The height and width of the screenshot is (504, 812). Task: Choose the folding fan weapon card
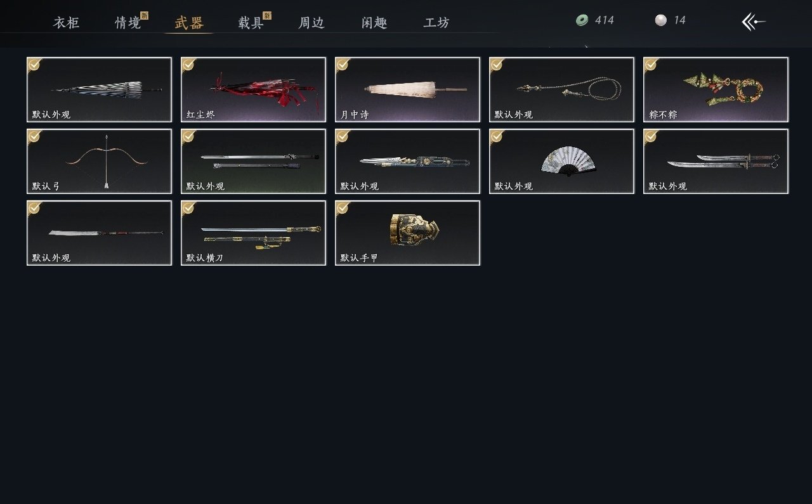[x=561, y=161]
